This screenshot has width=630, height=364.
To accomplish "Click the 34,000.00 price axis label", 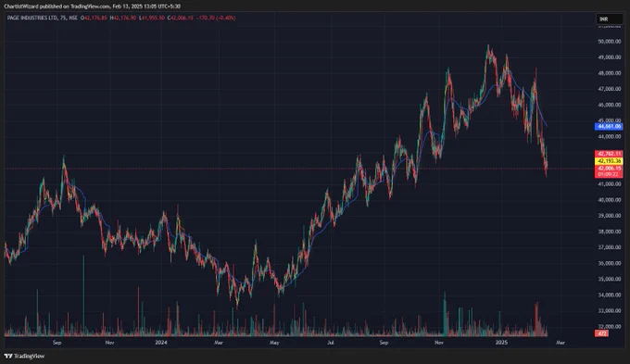I will 610,295.
